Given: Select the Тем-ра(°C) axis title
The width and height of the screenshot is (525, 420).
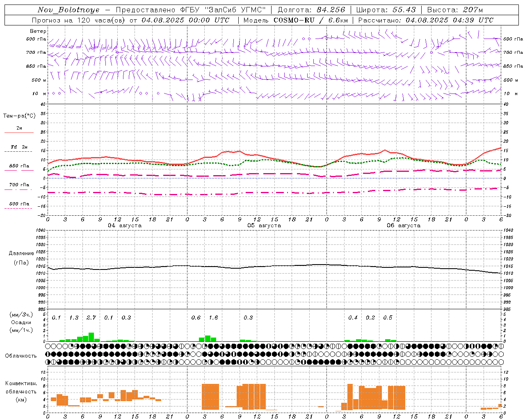Looking at the screenshot, I should (19, 116).
